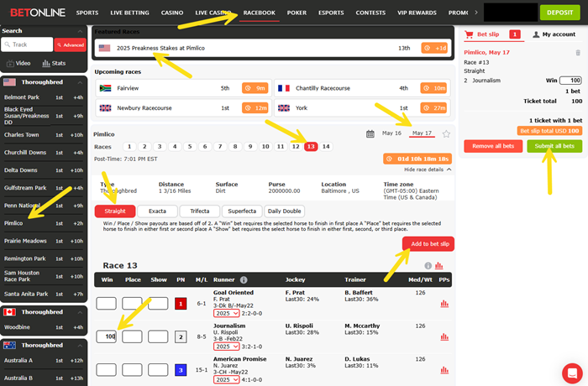This screenshot has height=386, width=588.
Task: Choose the Trifecta bet type
Action: pyautogui.click(x=200, y=211)
